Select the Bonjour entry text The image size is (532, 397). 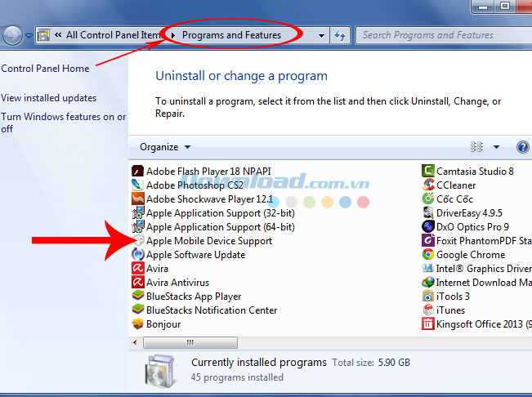(x=163, y=324)
